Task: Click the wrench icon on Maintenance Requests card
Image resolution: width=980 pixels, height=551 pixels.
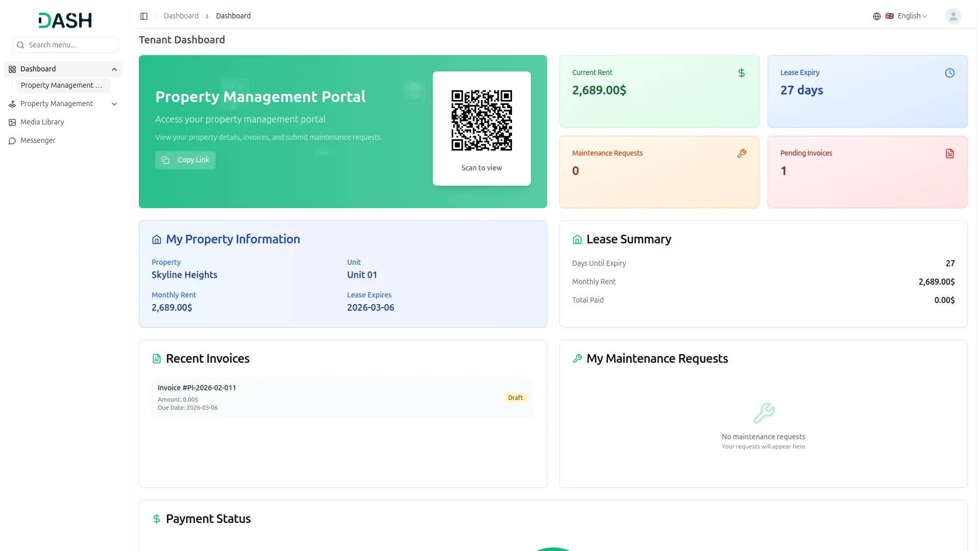Action: [x=742, y=154]
